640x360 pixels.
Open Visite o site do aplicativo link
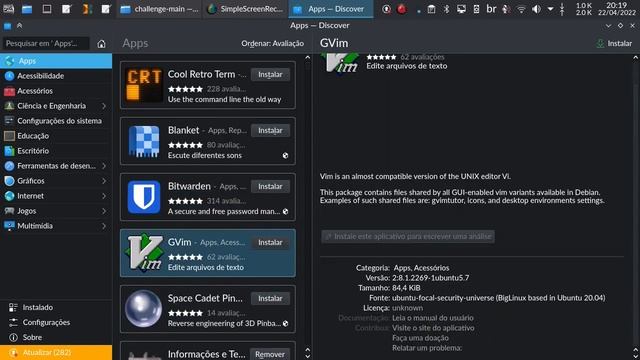click(433, 328)
